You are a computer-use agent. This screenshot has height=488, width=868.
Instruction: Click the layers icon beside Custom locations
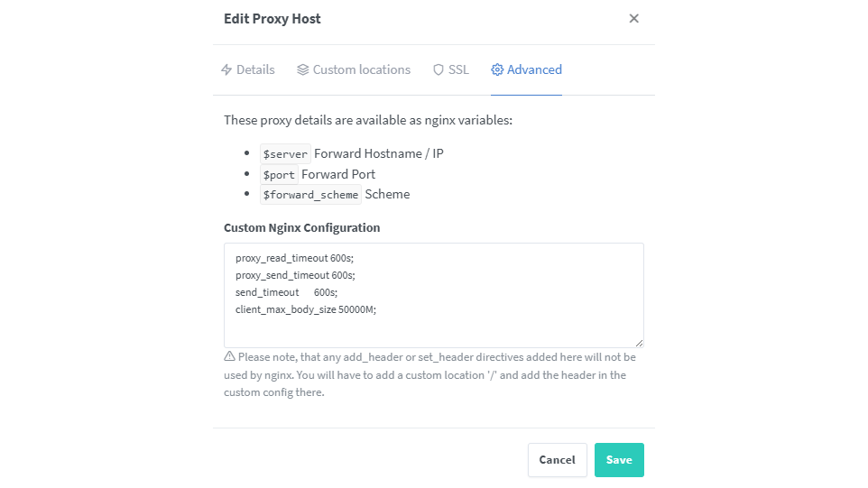pos(302,69)
